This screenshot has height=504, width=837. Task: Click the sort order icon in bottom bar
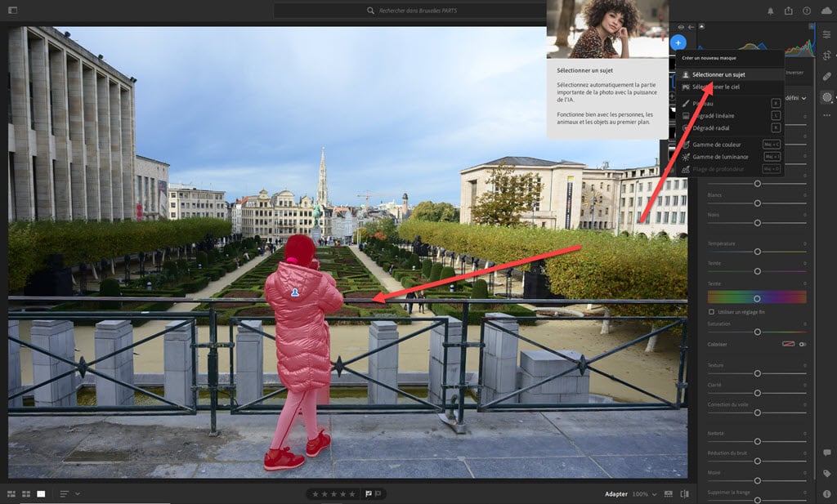click(x=64, y=494)
